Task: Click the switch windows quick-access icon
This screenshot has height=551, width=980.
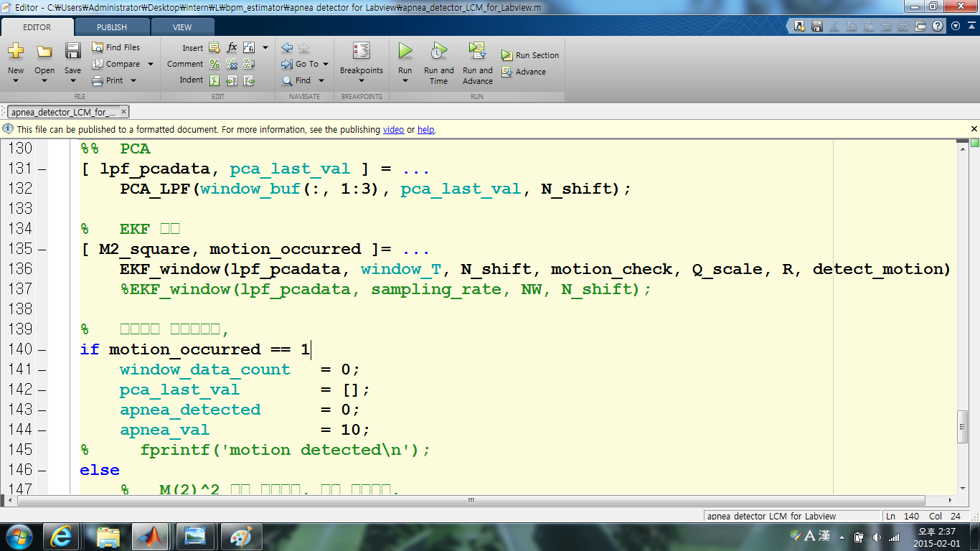Action: [921, 27]
